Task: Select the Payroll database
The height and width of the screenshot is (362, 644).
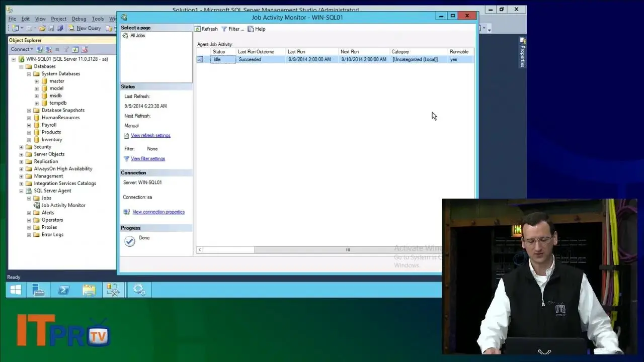Action: 49,125
